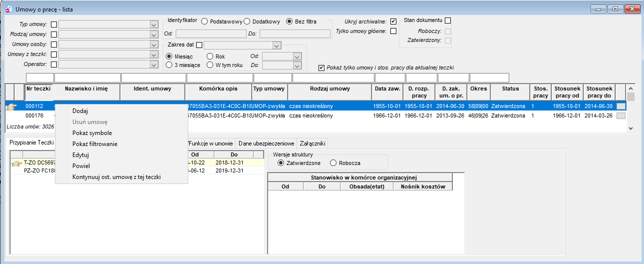Click the identifier Do input field

[295, 34]
